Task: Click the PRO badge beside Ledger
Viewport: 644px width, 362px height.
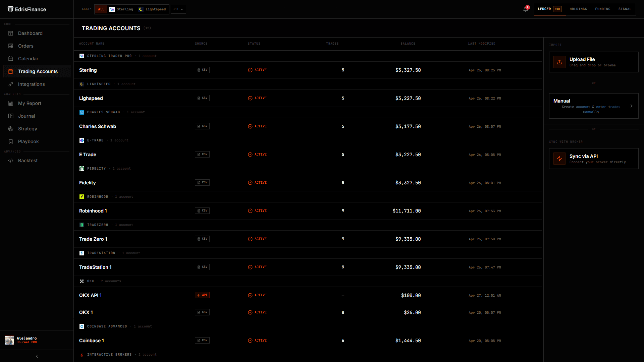Action: (x=557, y=9)
